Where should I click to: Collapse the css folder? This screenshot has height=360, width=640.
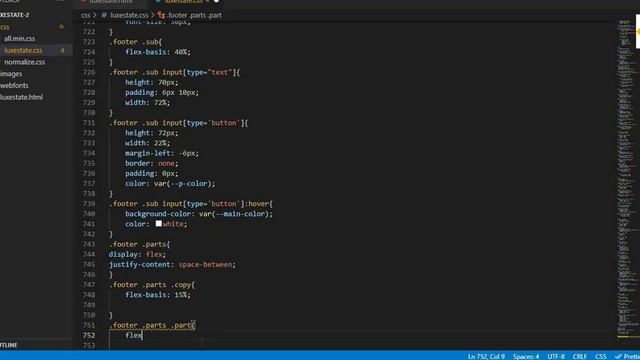[5, 27]
